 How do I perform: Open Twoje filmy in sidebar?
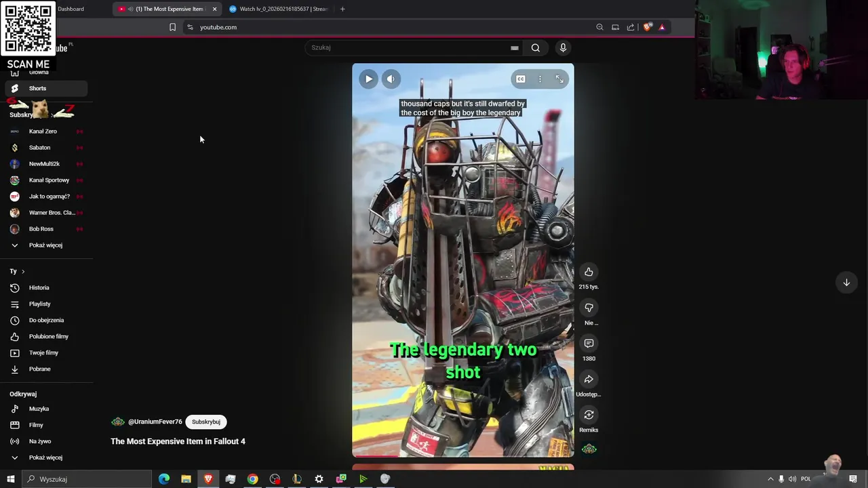(46, 353)
